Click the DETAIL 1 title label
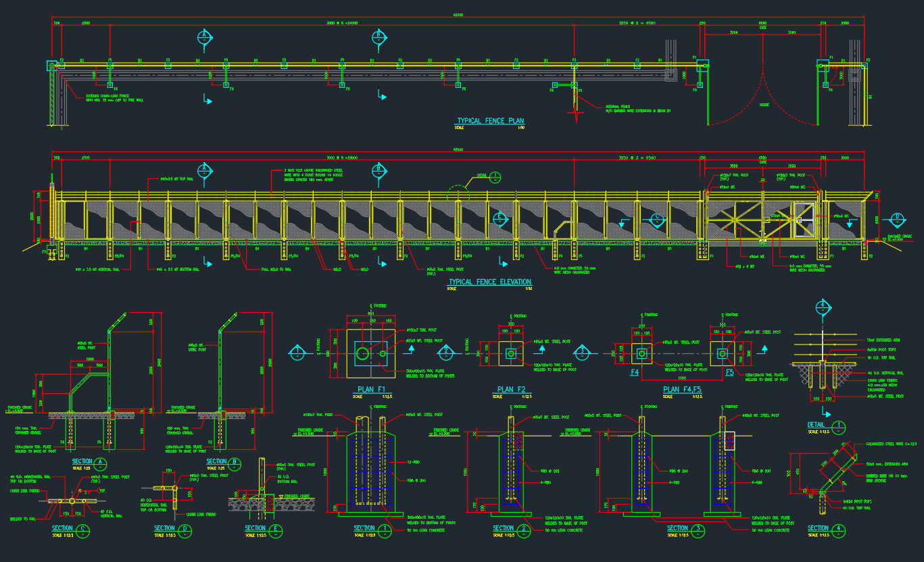The height and width of the screenshot is (562, 924). click(826, 426)
